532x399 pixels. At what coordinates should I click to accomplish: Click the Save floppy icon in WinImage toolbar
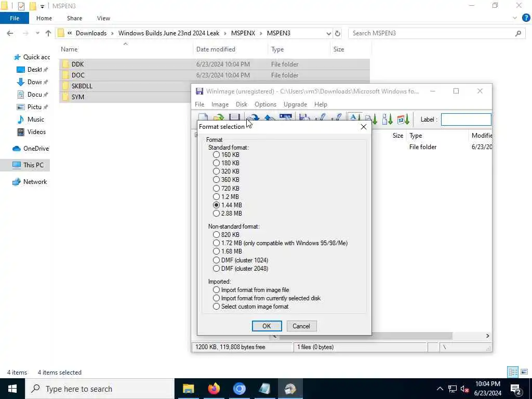[x=234, y=117]
